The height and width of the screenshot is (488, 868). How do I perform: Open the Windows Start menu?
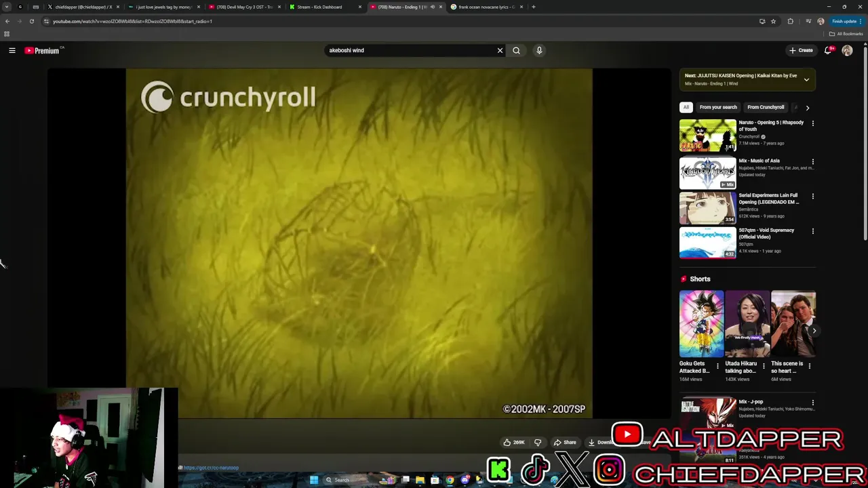click(x=314, y=480)
